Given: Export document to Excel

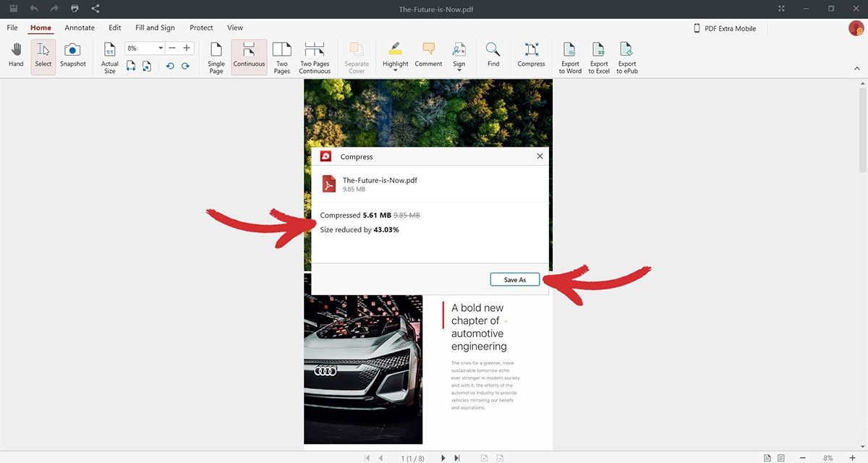Looking at the screenshot, I should [599, 58].
